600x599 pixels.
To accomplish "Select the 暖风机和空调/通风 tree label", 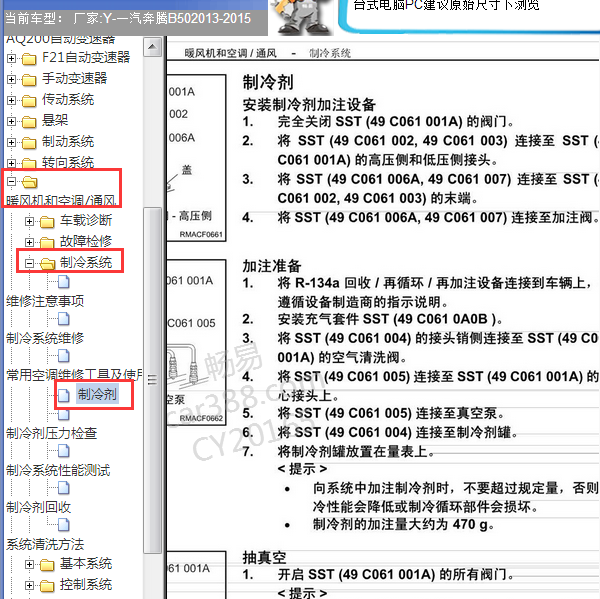I will click(61, 200).
